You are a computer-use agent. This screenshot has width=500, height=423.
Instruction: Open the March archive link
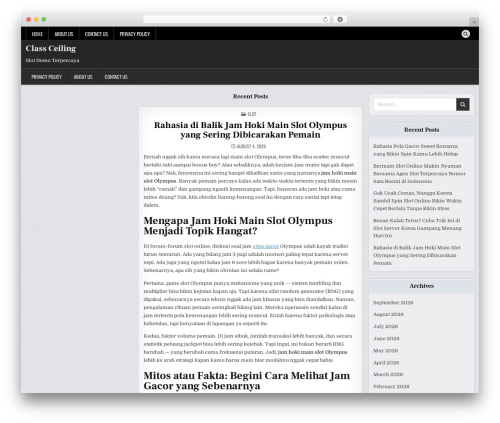pos(388,374)
